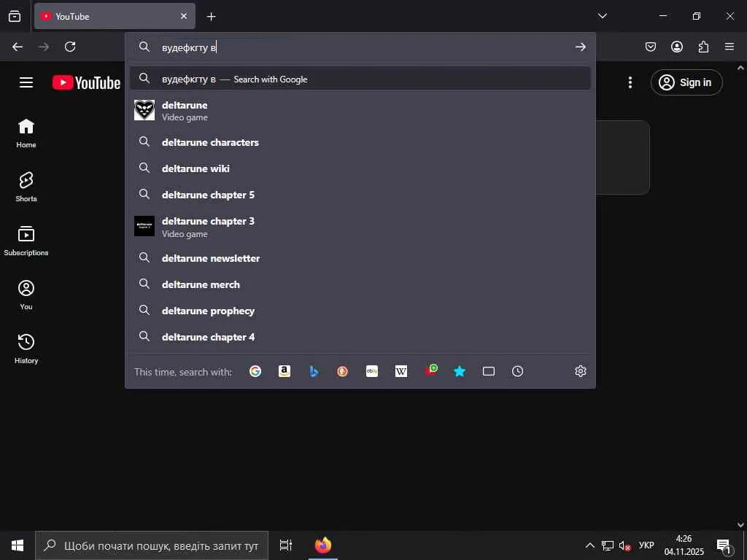Switch the УКР keyboard language indicator
The width and height of the screenshot is (747, 560).
click(646, 545)
